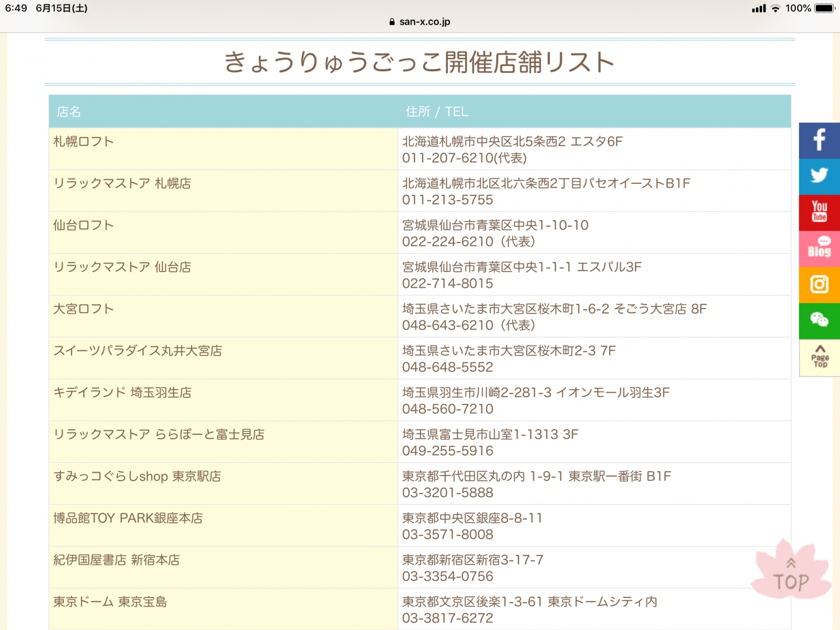840x630 pixels.
Task: Tap address 北海道札幌市中央区北5条西2 エスタ6F
Action: (512, 141)
